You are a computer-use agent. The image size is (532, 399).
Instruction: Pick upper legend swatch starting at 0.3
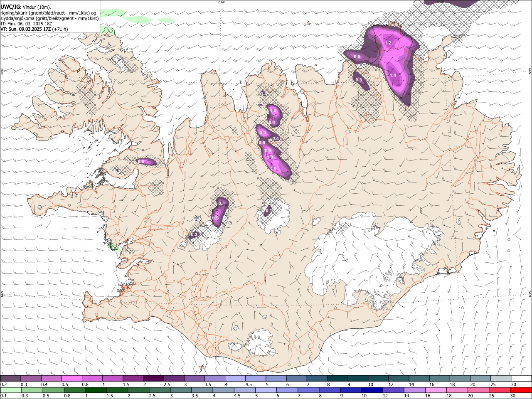31,378
